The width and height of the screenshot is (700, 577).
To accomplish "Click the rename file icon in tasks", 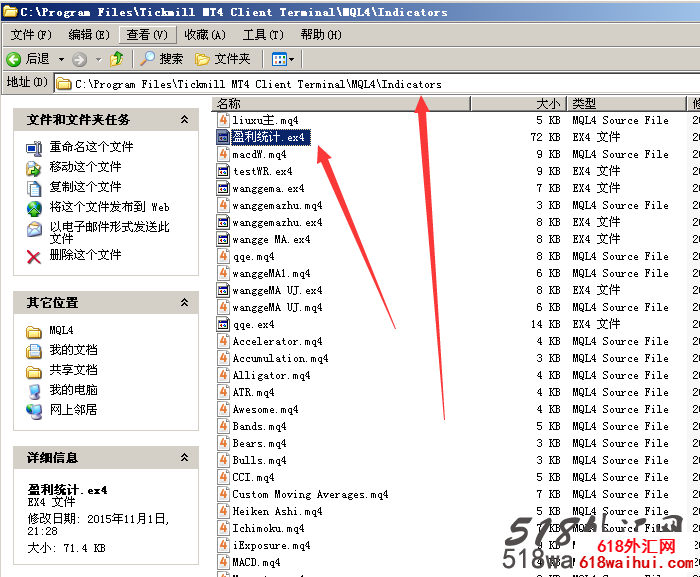I will [34, 148].
